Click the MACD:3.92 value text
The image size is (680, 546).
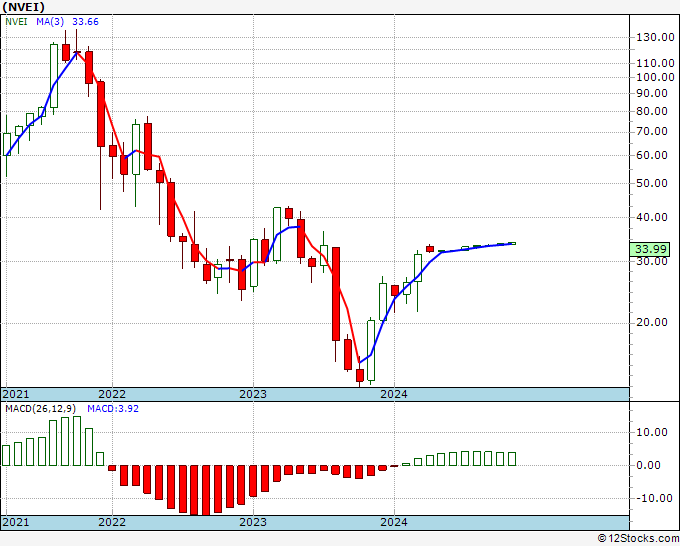113,409
